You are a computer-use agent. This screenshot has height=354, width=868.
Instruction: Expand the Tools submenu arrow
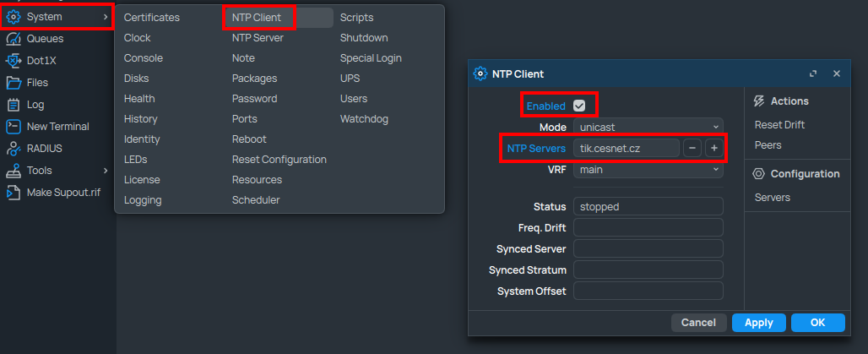(x=106, y=171)
